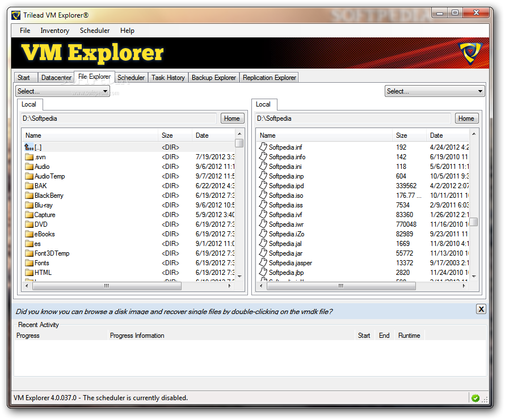505x420 pixels.
Task: Switch to the Scheduler tab
Action: click(x=131, y=78)
